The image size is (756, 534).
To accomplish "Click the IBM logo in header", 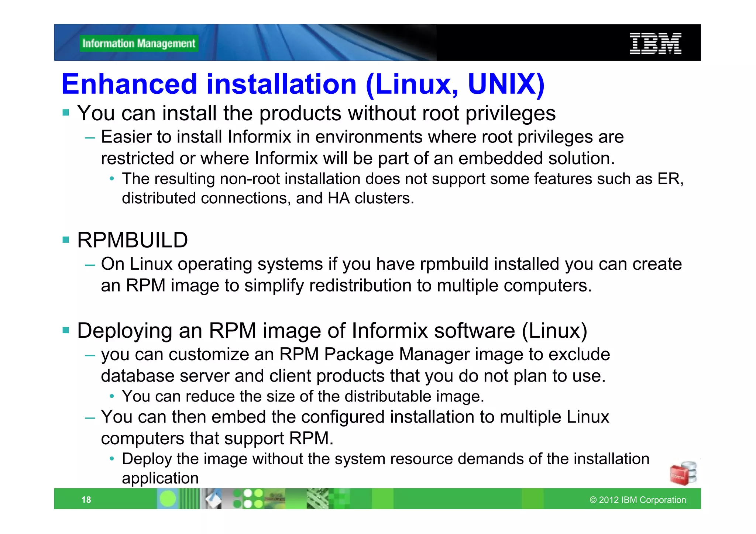I will [655, 44].
